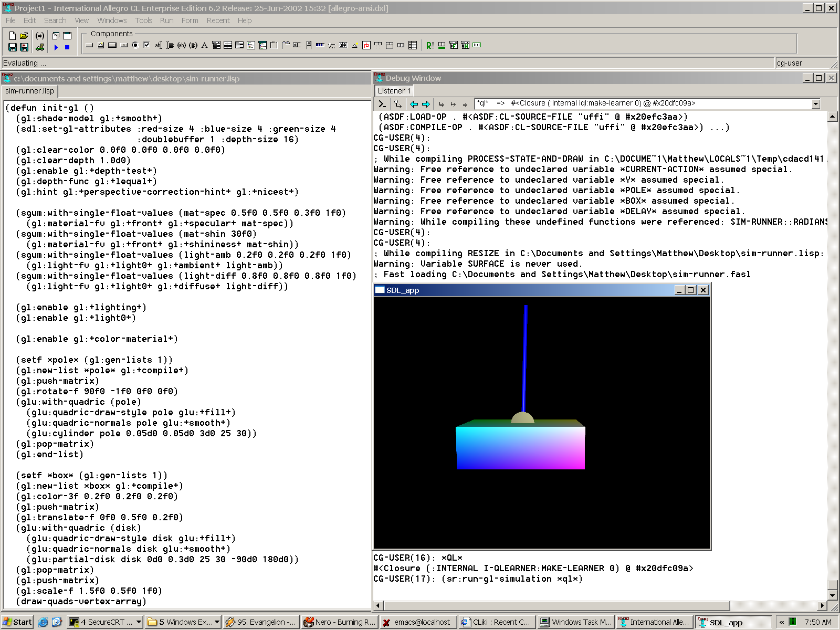The height and width of the screenshot is (630, 840).
Task: Save the current file via the disk icon
Action: click(12, 47)
